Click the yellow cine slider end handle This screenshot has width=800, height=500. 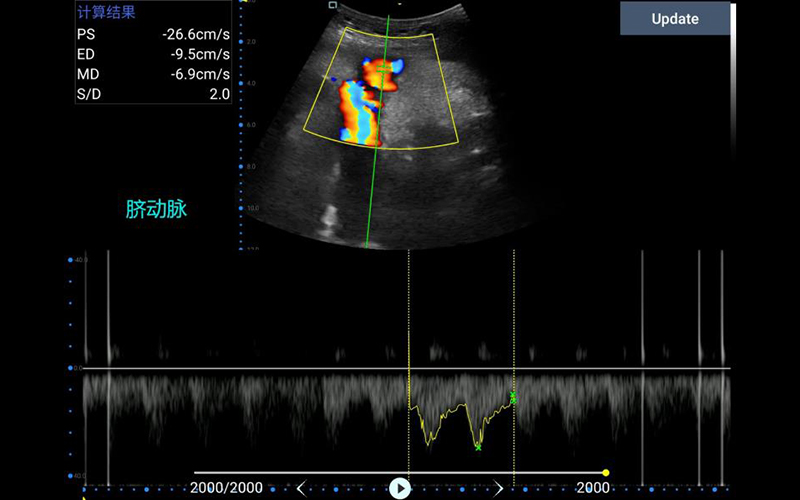click(606, 472)
